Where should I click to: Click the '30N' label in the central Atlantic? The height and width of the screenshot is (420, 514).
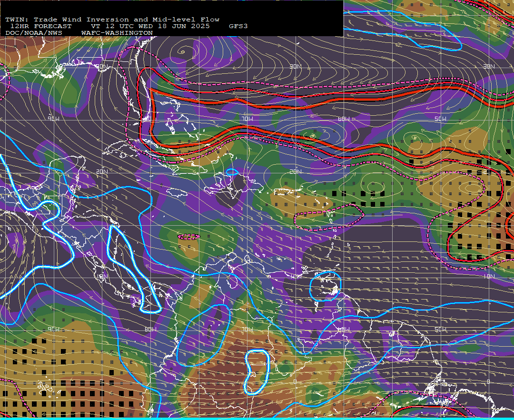pyautogui.click(x=296, y=66)
